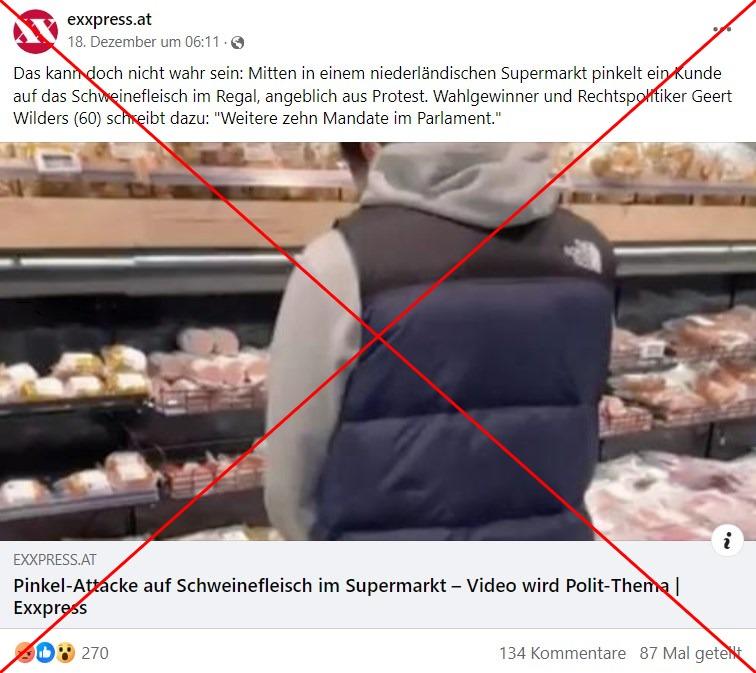The image size is (756, 673).
Task: Show the 87 Mal geteilt shares list
Action: [690, 653]
